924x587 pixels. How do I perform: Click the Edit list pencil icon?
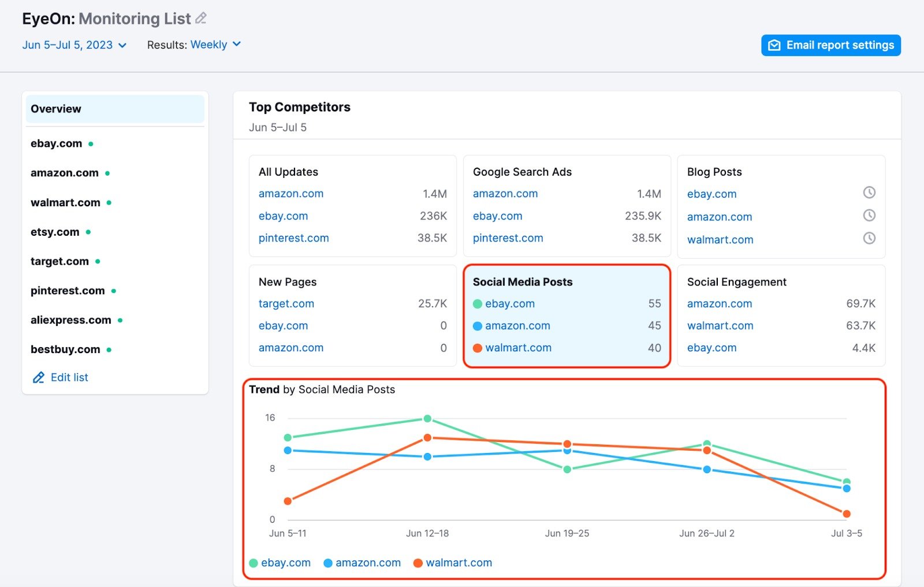[x=38, y=377]
